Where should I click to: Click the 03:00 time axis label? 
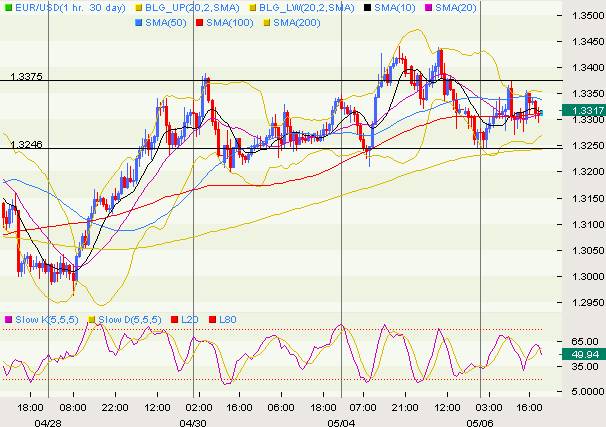489,408
